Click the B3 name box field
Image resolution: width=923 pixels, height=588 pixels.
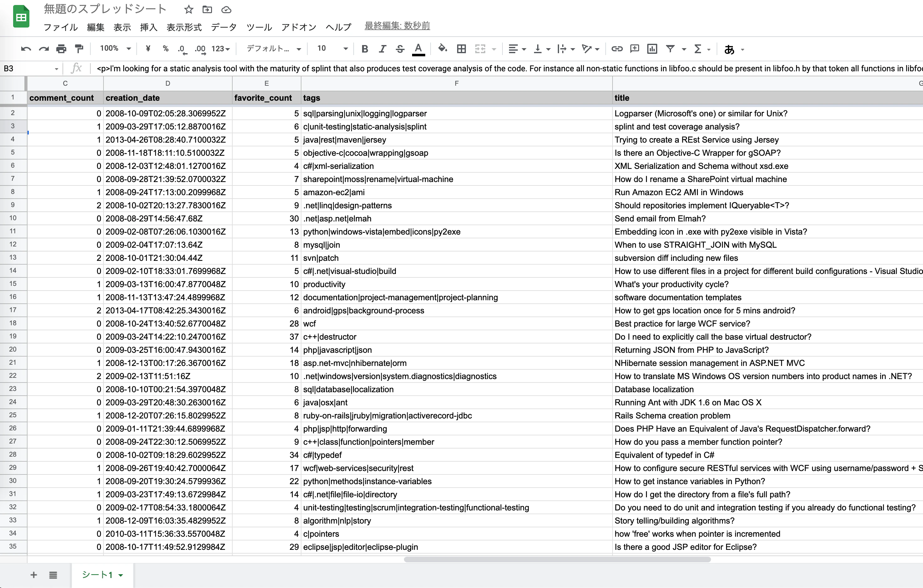click(x=31, y=68)
